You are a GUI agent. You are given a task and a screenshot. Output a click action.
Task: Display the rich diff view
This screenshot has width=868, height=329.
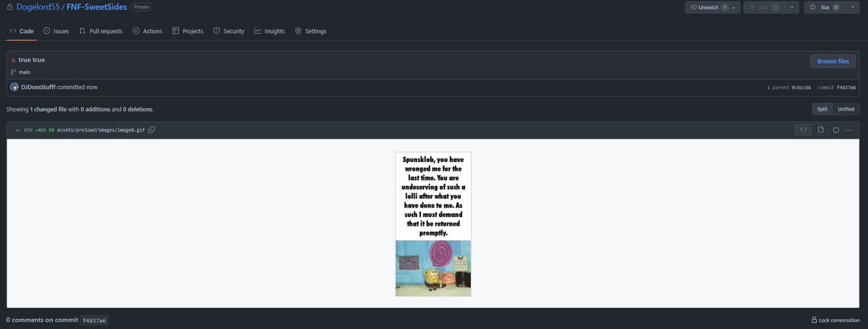click(820, 130)
